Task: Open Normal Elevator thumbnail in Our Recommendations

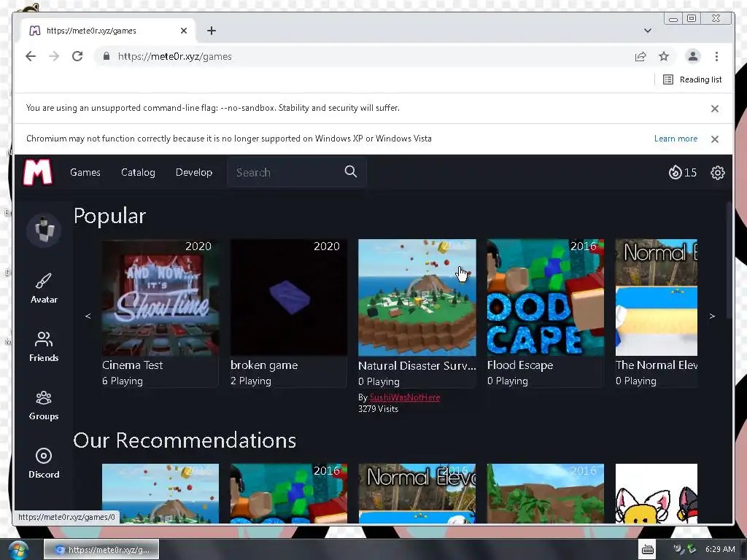Action: pos(417,494)
